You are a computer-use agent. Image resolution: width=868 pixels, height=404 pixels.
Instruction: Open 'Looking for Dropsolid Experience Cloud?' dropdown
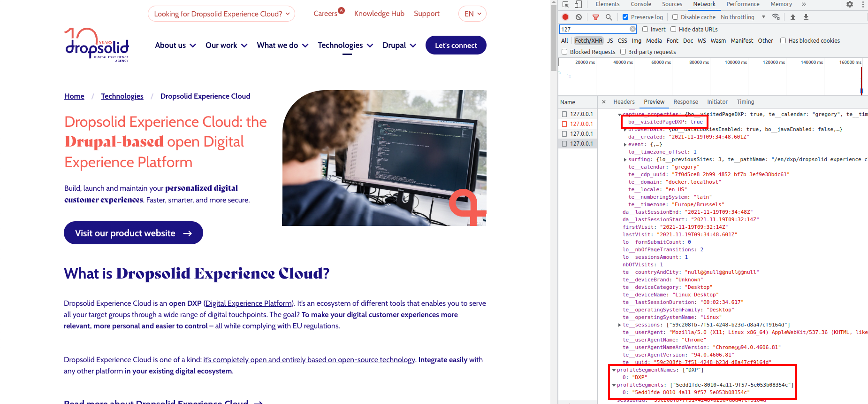pos(221,14)
